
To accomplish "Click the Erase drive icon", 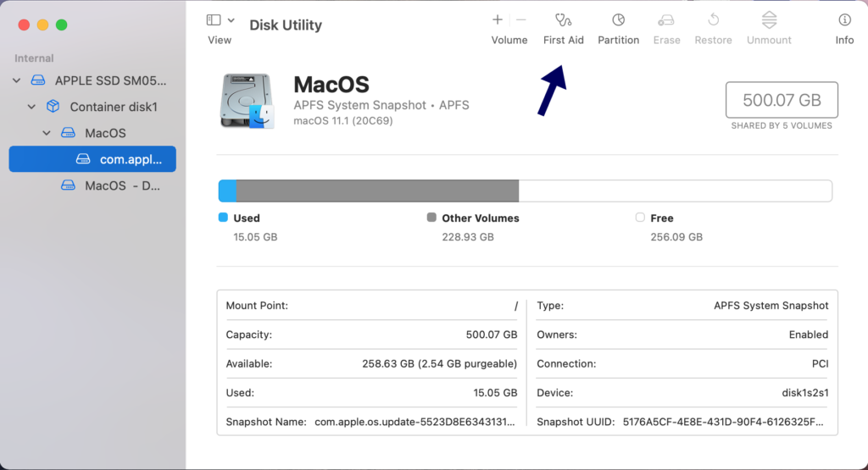I will [x=666, y=20].
